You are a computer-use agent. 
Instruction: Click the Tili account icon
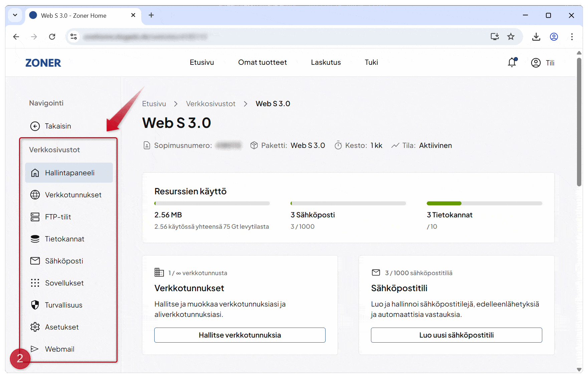click(536, 63)
